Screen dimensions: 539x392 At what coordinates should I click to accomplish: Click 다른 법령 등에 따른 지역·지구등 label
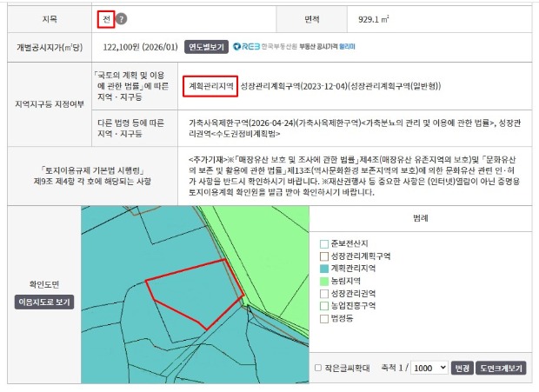pyautogui.click(x=131, y=128)
